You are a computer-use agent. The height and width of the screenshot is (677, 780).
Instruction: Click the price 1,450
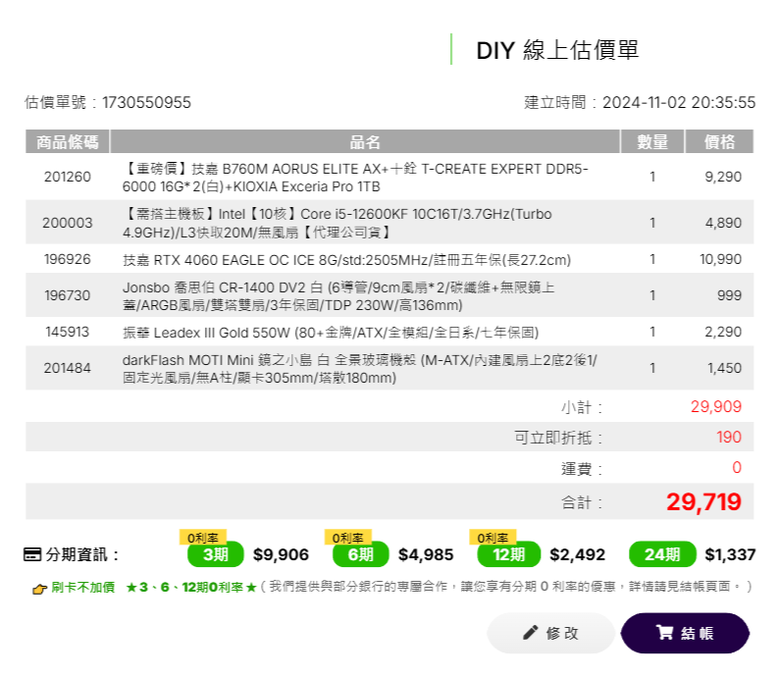click(x=724, y=368)
